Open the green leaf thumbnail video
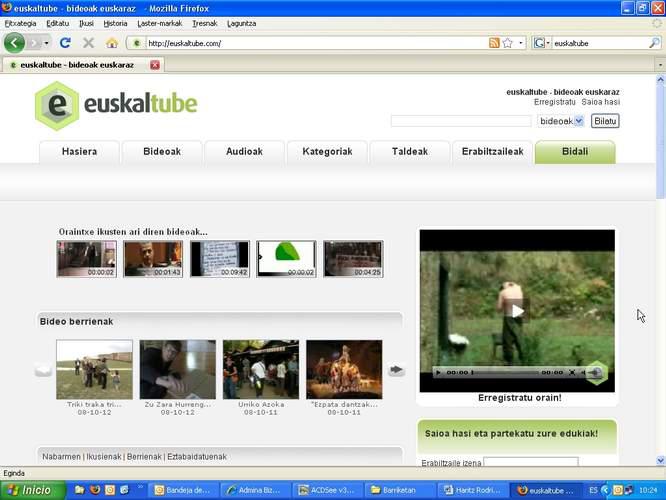This screenshot has height=500, width=666. click(286, 259)
